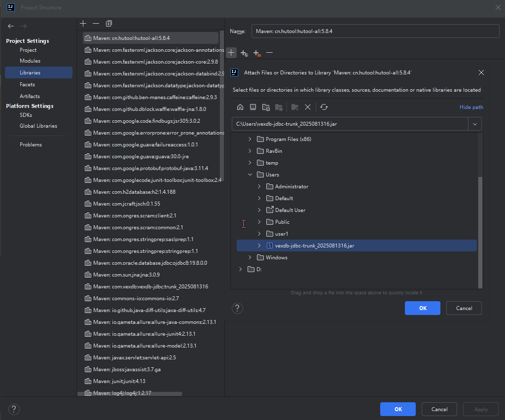This screenshot has width=505, height=420.
Task: Focus the file path input field
Action: coord(350,124)
